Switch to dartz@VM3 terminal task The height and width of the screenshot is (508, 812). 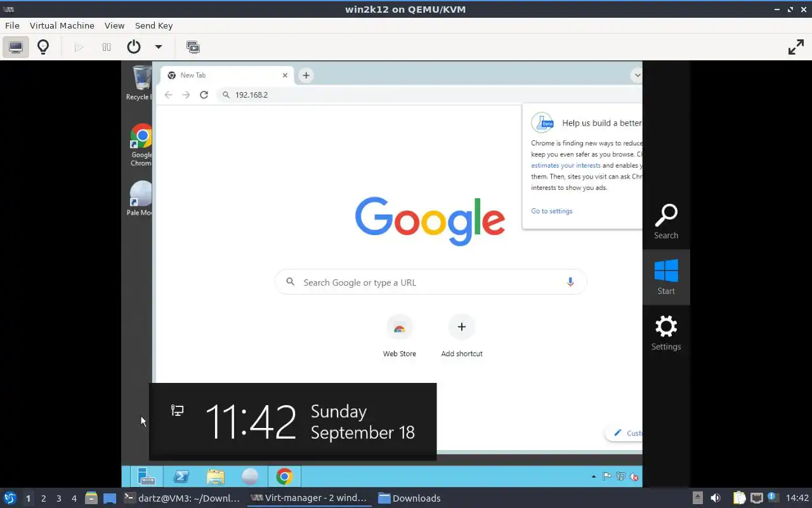pos(182,498)
